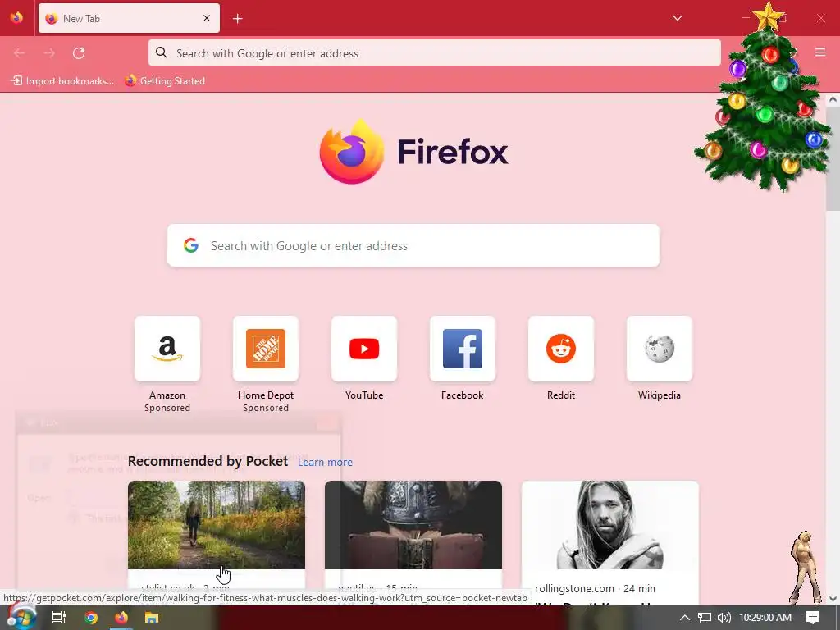Reload the current page
Viewport: 840px width, 630px height.
click(79, 53)
